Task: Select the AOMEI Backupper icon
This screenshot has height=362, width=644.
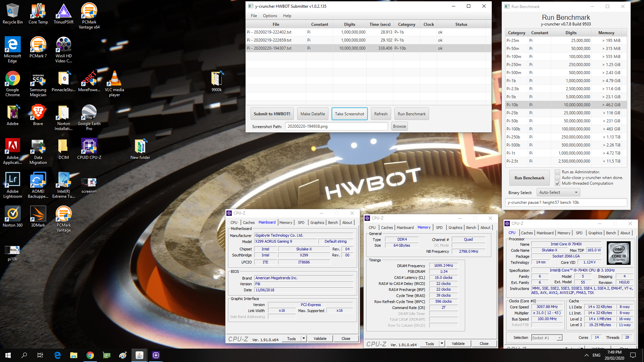Action: [x=38, y=185]
